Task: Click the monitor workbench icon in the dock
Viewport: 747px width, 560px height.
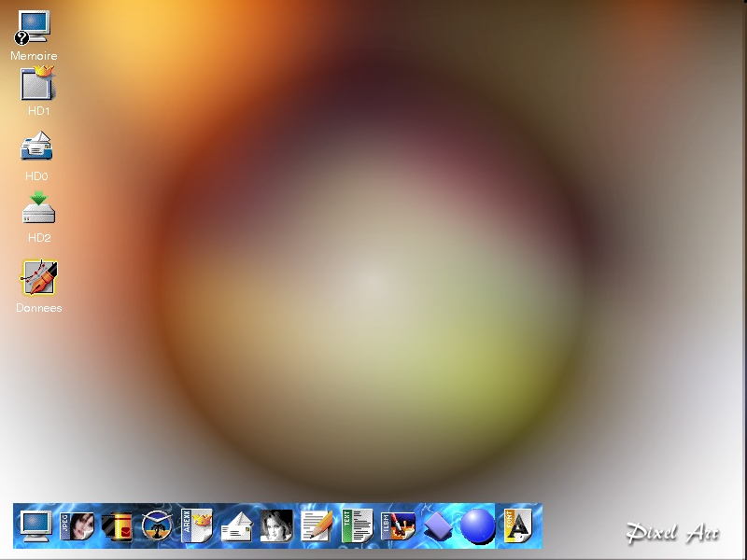Action: tap(35, 526)
